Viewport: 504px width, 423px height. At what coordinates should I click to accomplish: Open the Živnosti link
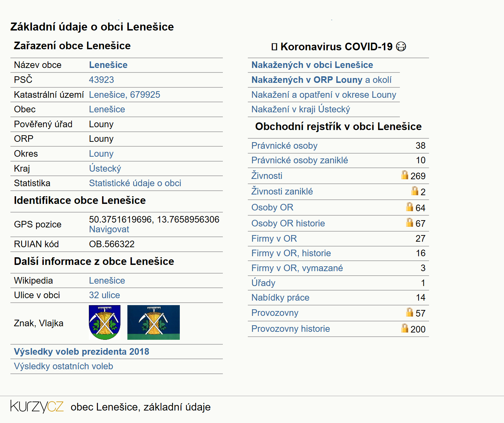point(267,175)
